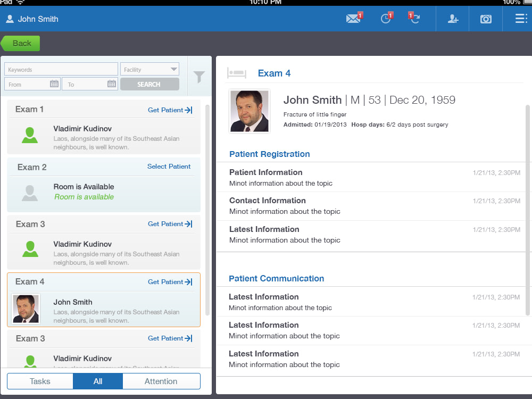Click the filter funnel icon
The height and width of the screenshot is (399, 532).
click(199, 77)
